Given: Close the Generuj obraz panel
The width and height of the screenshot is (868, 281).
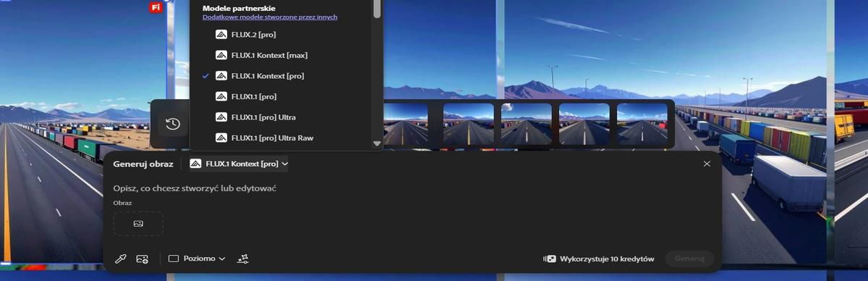Looking at the screenshot, I should tap(707, 164).
